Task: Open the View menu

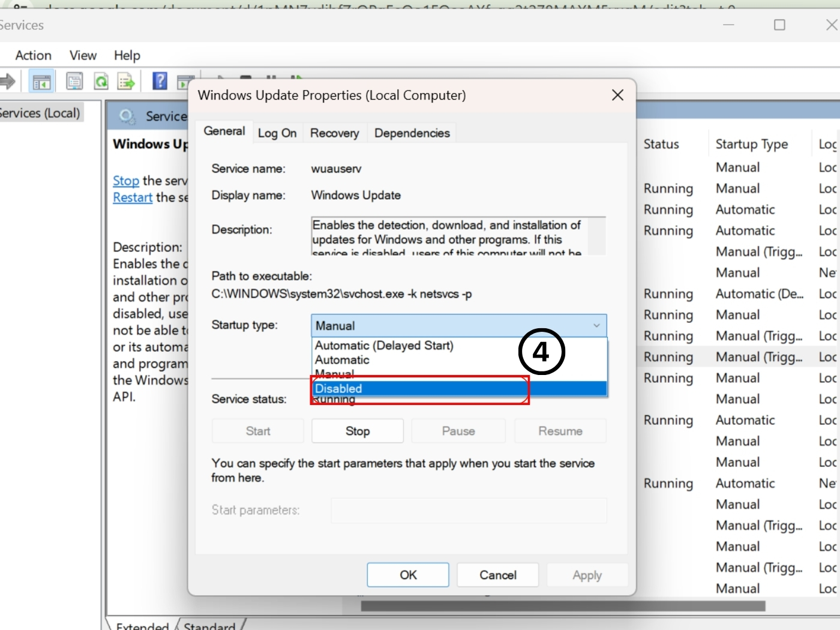Action: (x=83, y=56)
